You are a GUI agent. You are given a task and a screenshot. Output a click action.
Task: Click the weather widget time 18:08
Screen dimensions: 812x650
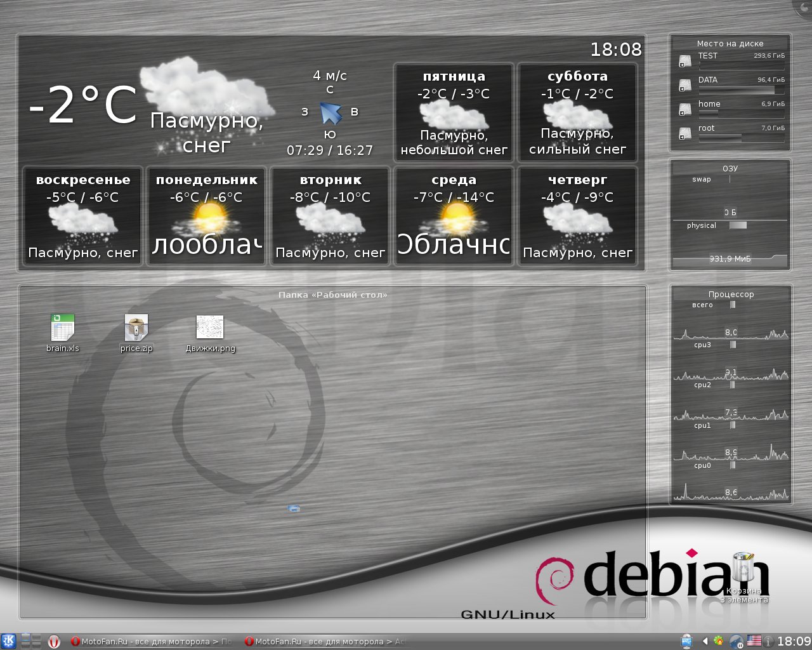click(x=616, y=49)
